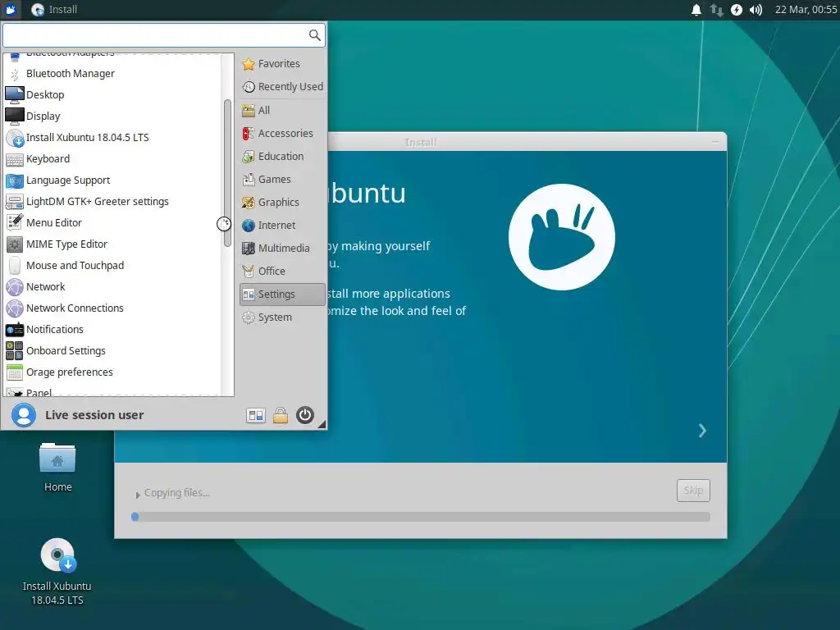Launch Onboard Settings
This screenshot has height=630, width=840.
pyautogui.click(x=112, y=351)
